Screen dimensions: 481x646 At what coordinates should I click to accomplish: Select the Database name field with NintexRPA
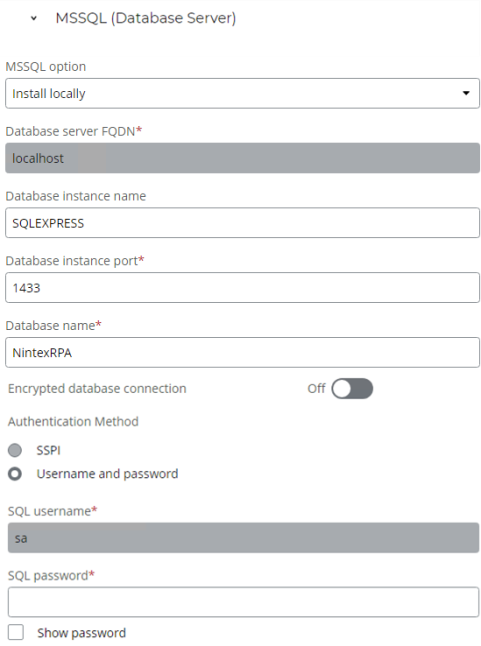(x=242, y=353)
